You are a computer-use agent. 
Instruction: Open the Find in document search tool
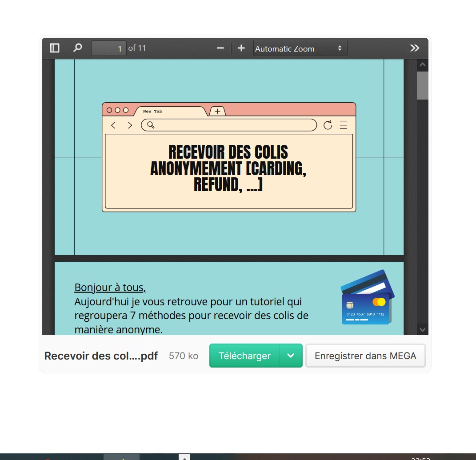point(77,48)
